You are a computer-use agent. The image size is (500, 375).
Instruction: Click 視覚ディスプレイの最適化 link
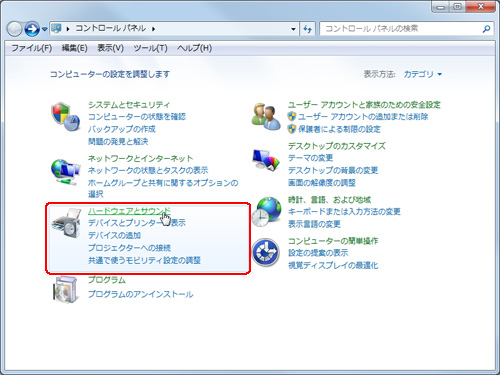333,265
